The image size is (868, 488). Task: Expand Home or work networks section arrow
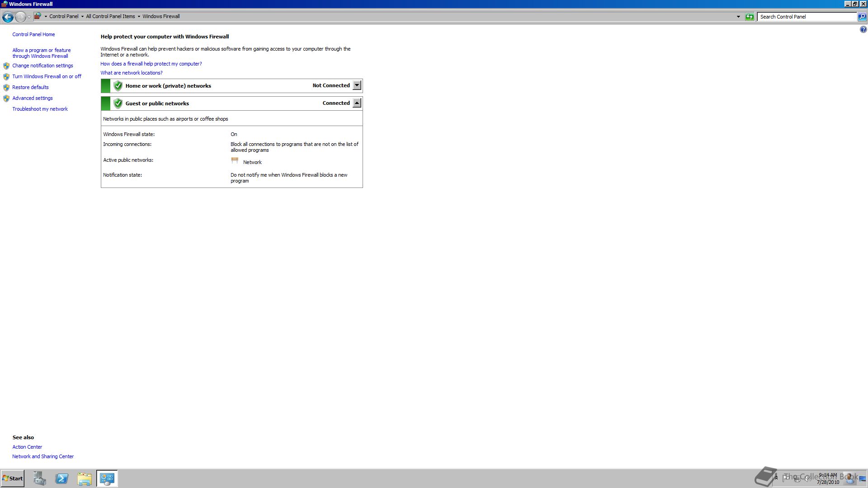coord(357,85)
